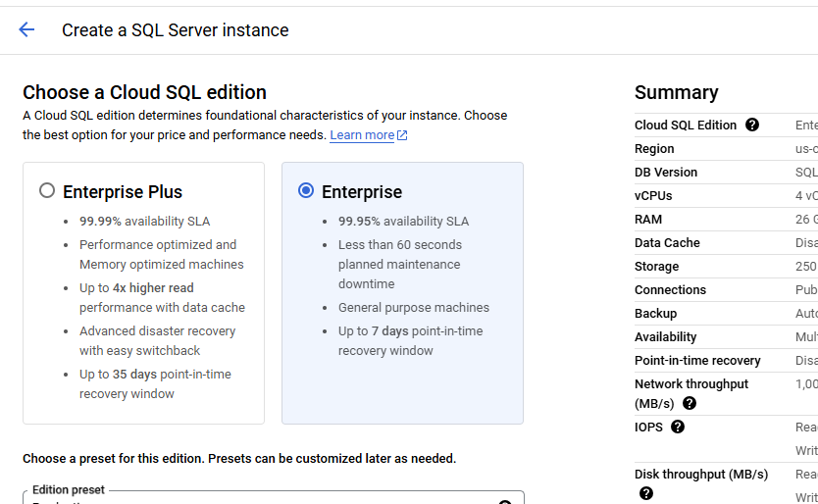Click the Enterprise card heading
The image size is (818, 504).
[362, 192]
